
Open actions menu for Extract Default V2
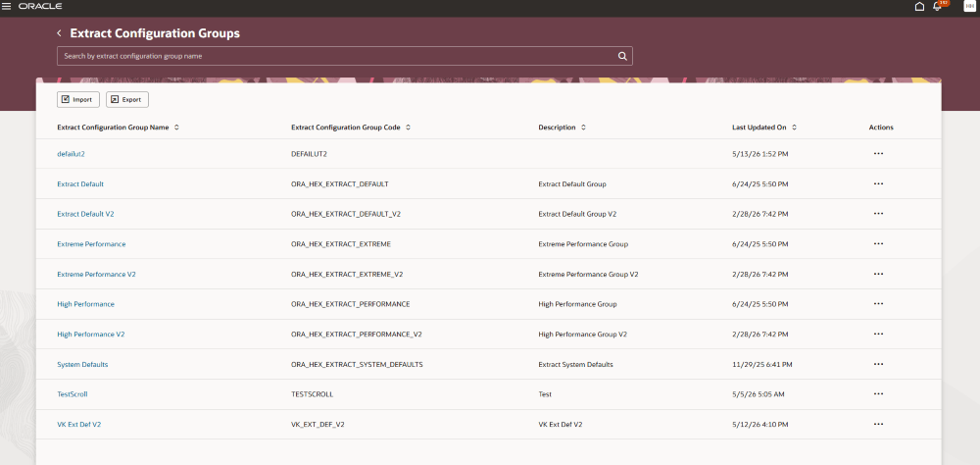tap(878, 214)
